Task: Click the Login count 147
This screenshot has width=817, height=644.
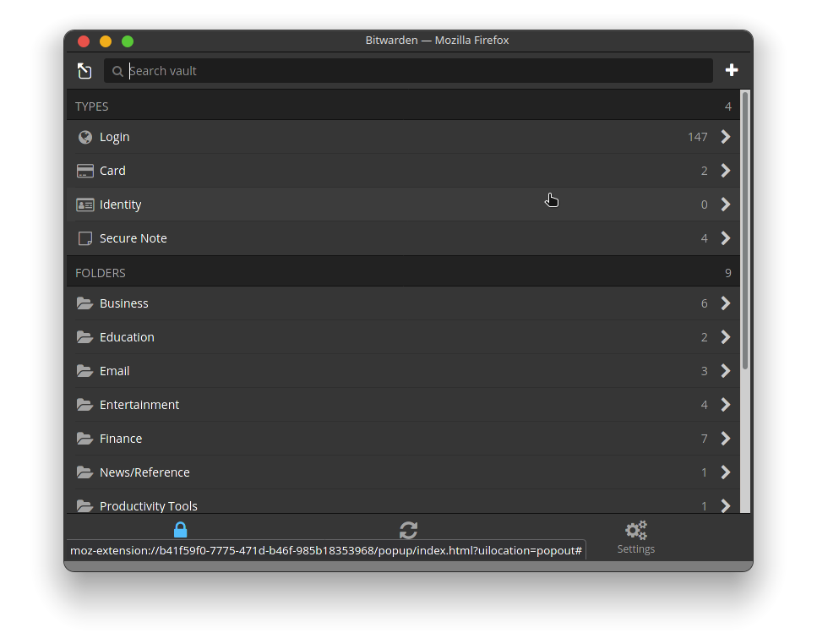Action: 697,137
